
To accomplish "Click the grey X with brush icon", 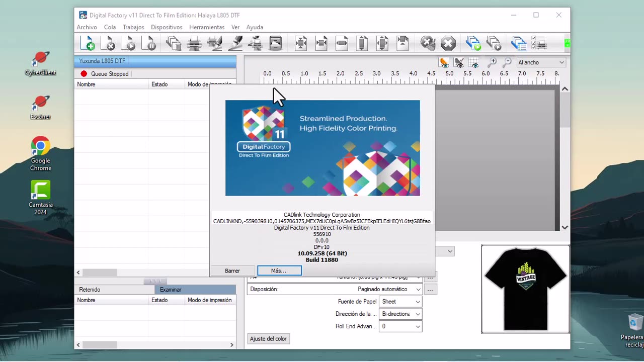I will coord(428,43).
